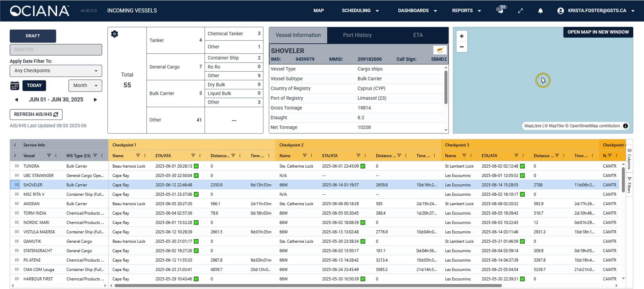This screenshot has height=289, width=644.
Task: Toggle UBC STAVANGER Checkpoint 1 green checkbox
Action: pos(196,175)
